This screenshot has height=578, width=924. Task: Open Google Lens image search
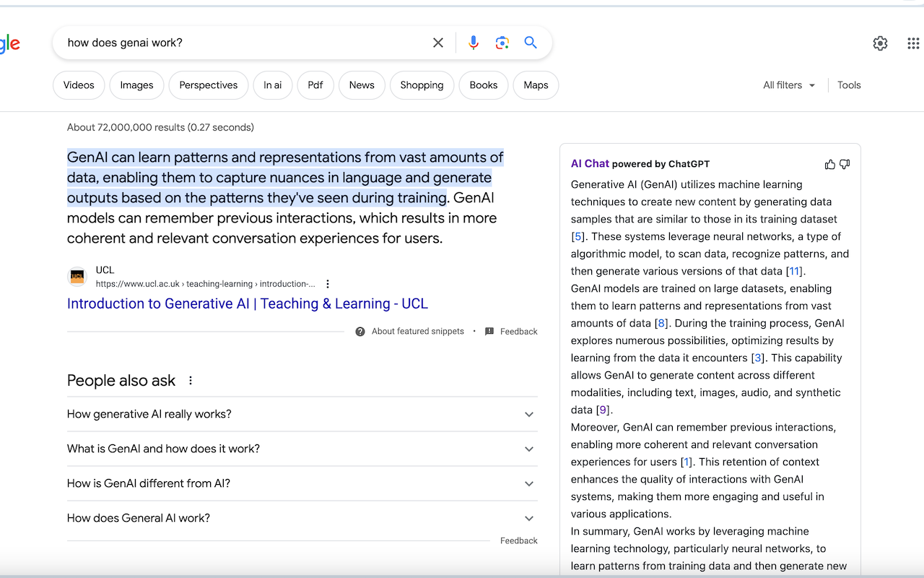[502, 43]
